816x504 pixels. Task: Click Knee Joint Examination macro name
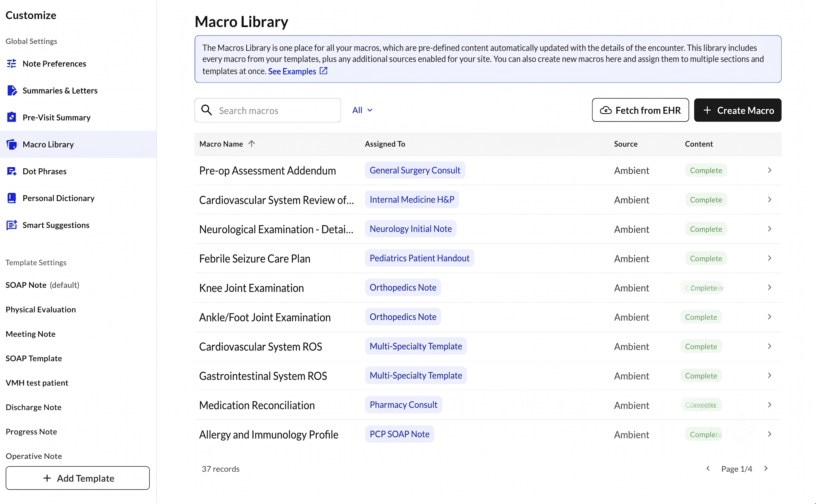pyautogui.click(x=252, y=288)
